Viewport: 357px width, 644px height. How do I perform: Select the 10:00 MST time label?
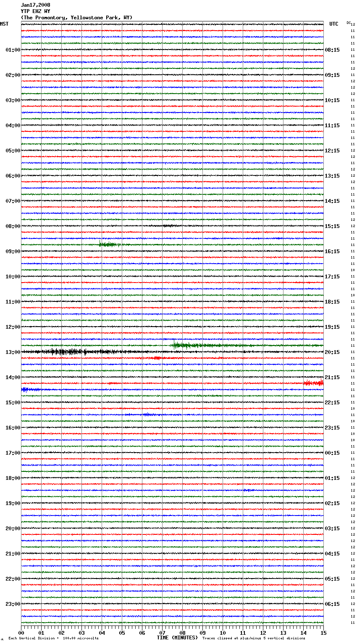13,277
